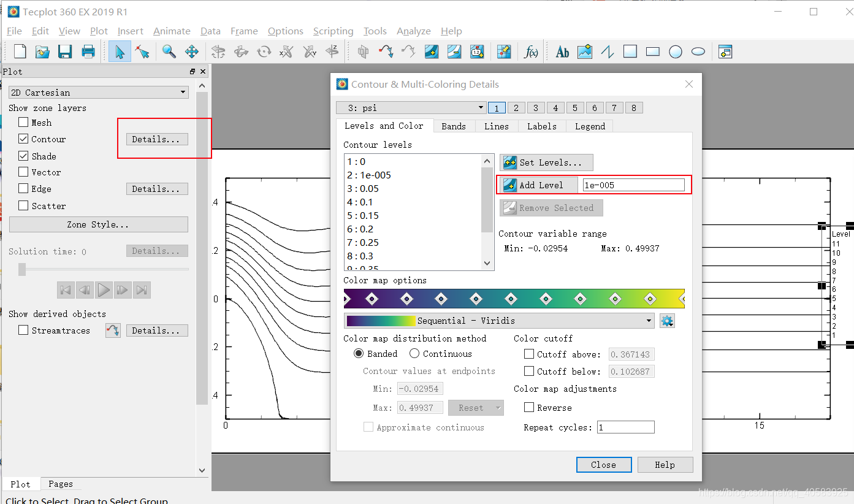
Task: Save layout using the floppy disk icon
Action: pos(65,52)
